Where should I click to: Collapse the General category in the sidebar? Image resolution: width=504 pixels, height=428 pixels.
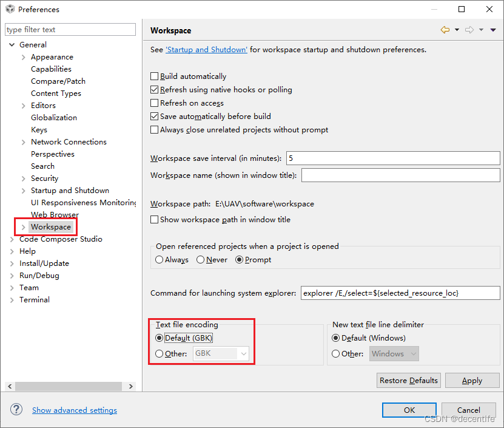12,44
